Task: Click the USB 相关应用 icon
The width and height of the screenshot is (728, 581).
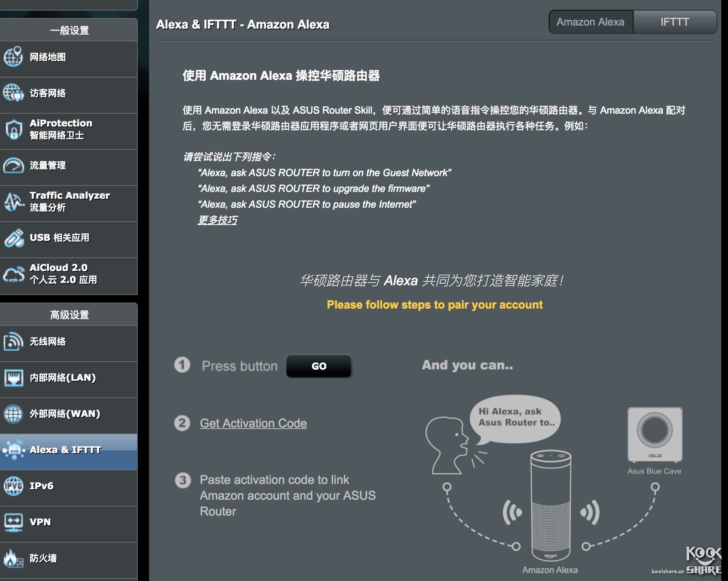Action: tap(14, 238)
